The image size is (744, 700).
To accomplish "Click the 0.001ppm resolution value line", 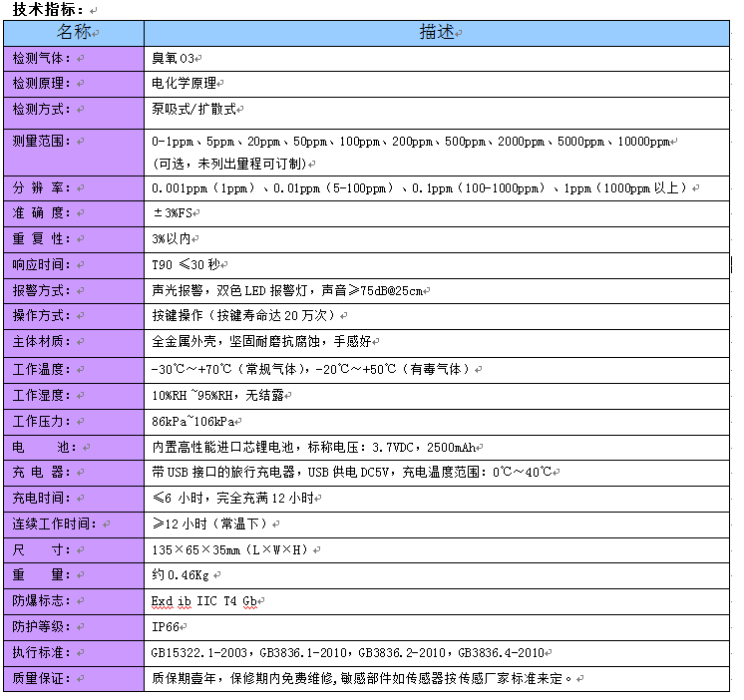I will click(420, 188).
